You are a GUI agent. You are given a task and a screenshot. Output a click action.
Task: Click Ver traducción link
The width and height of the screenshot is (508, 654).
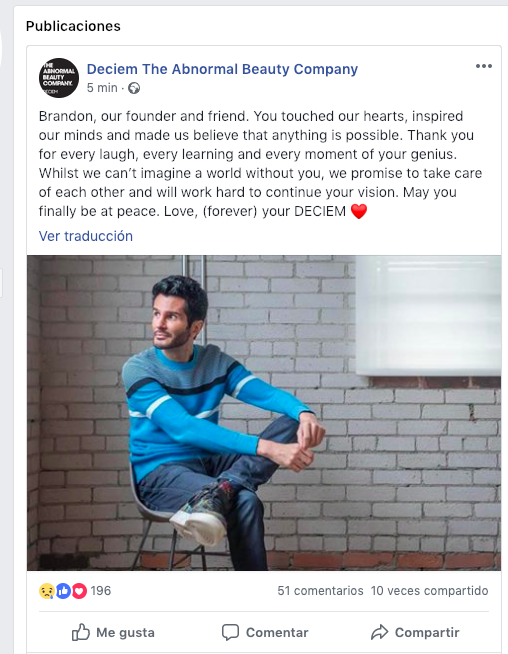[x=86, y=236]
